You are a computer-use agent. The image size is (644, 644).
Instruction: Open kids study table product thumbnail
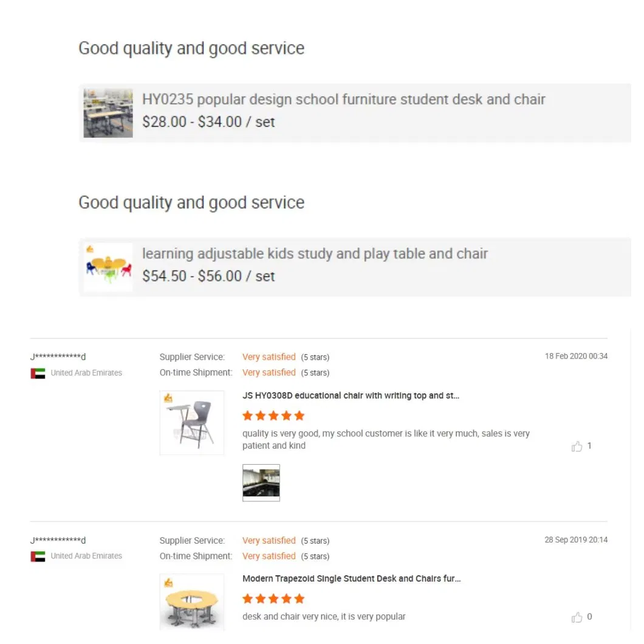[x=108, y=267]
